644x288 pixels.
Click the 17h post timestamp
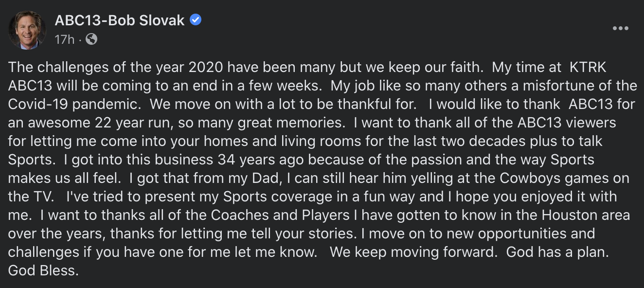click(x=65, y=39)
